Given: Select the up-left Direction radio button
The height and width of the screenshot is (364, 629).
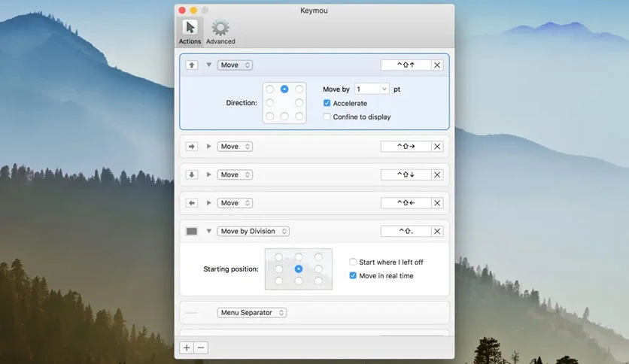Looking at the screenshot, I should tap(269, 89).
